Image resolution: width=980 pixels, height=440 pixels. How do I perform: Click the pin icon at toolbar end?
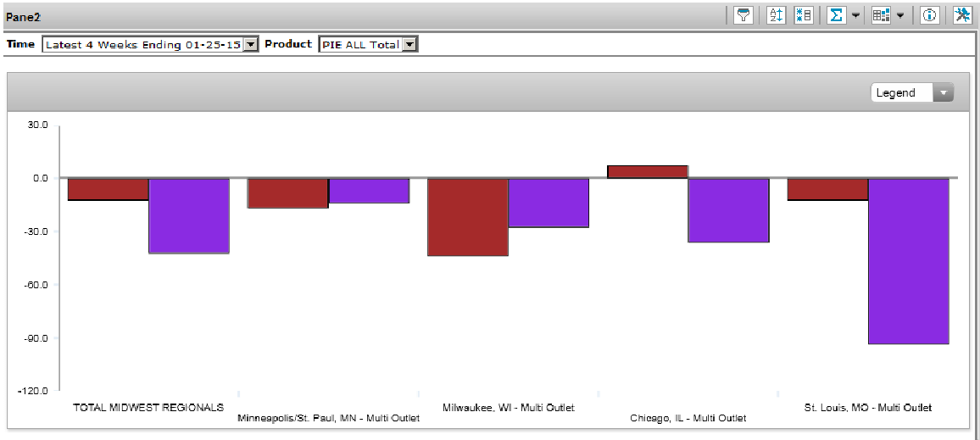pyautogui.click(x=962, y=15)
